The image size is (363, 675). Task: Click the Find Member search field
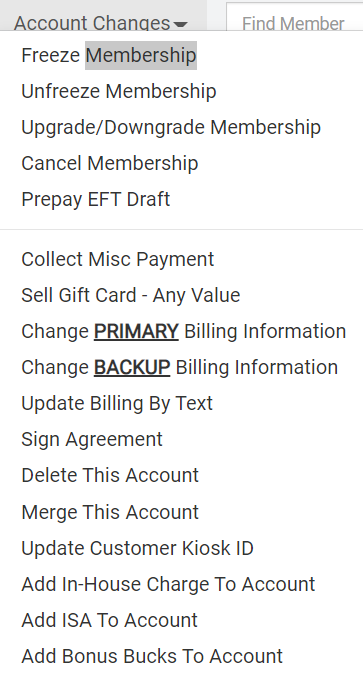pos(295,17)
